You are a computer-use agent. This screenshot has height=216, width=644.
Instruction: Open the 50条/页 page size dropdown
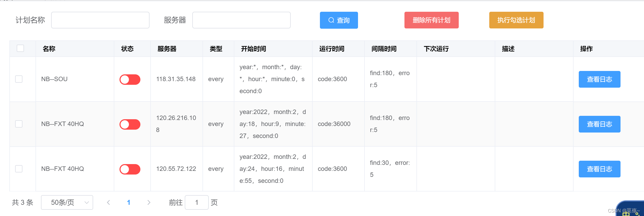(x=67, y=202)
